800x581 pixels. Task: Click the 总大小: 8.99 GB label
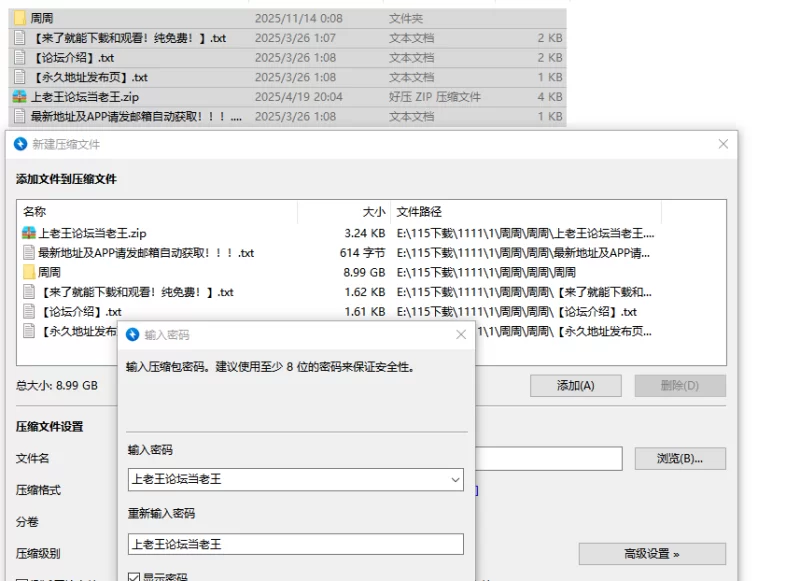click(x=57, y=386)
